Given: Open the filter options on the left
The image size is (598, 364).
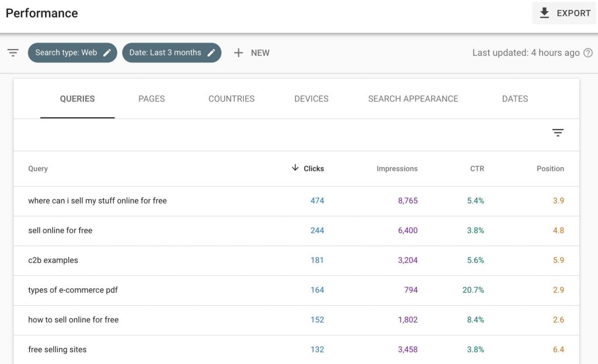Looking at the screenshot, I should [x=13, y=52].
